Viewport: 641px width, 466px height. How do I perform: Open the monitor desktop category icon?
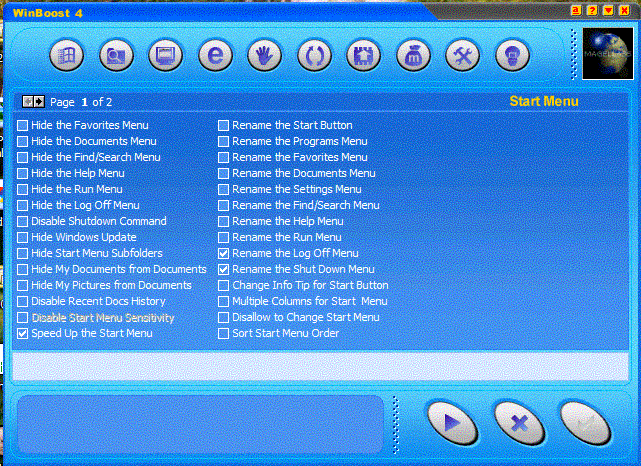coord(166,56)
